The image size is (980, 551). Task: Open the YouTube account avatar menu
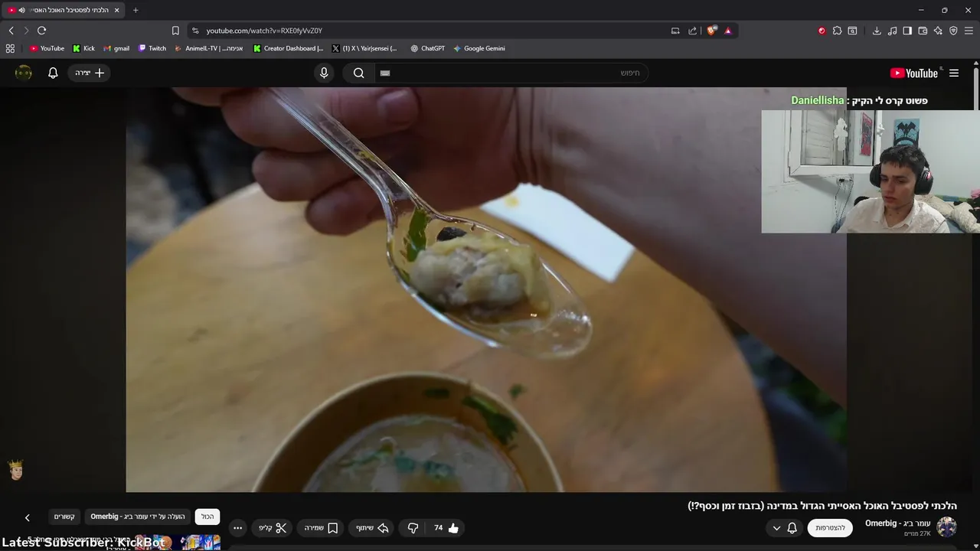(x=24, y=73)
